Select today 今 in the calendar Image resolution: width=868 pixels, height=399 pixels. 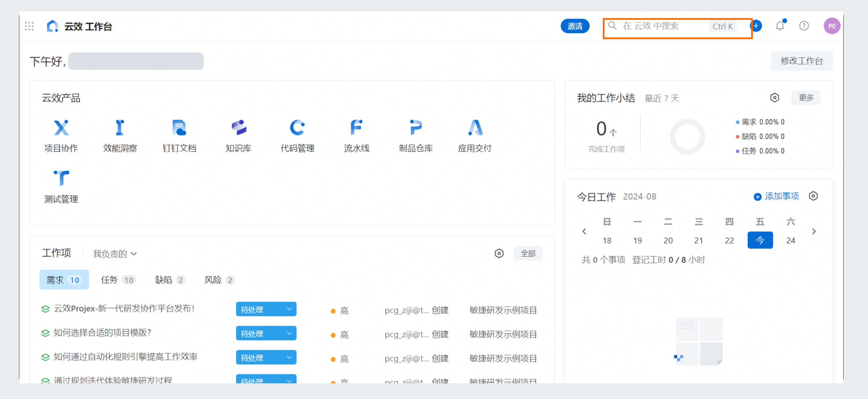coord(760,240)
